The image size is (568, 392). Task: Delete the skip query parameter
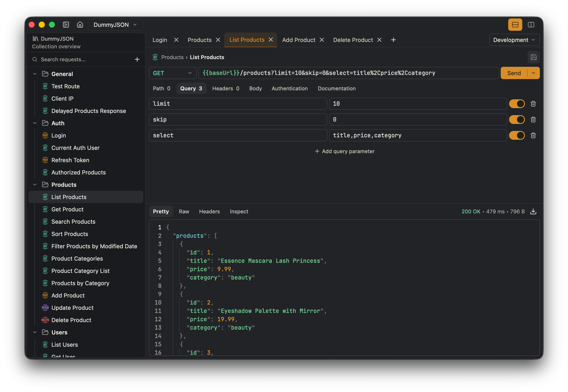[x=533, y=120]
